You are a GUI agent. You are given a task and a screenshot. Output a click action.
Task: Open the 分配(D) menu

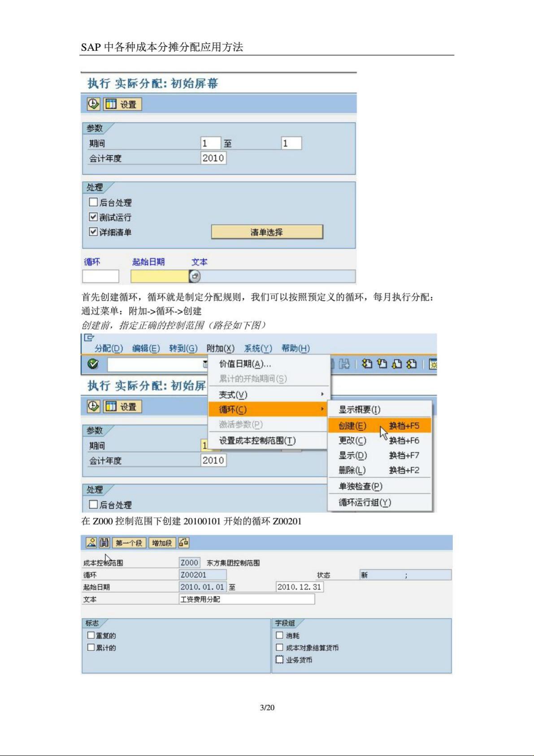point(109,348)
